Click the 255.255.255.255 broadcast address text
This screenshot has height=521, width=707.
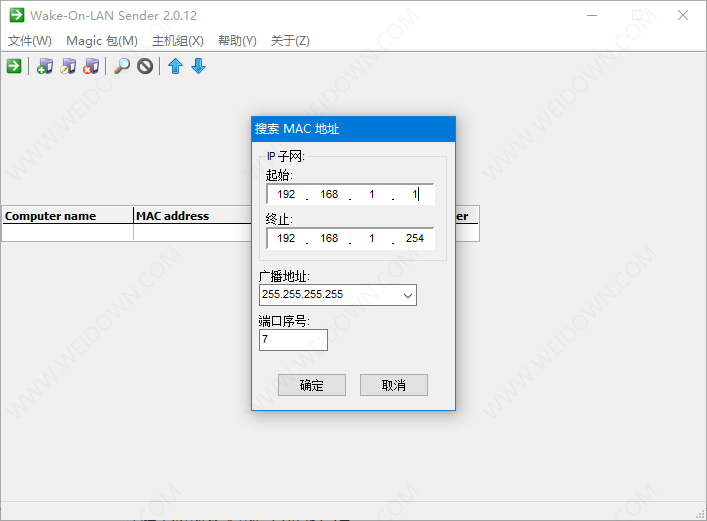pyautogui.click(x=303, y=294)
